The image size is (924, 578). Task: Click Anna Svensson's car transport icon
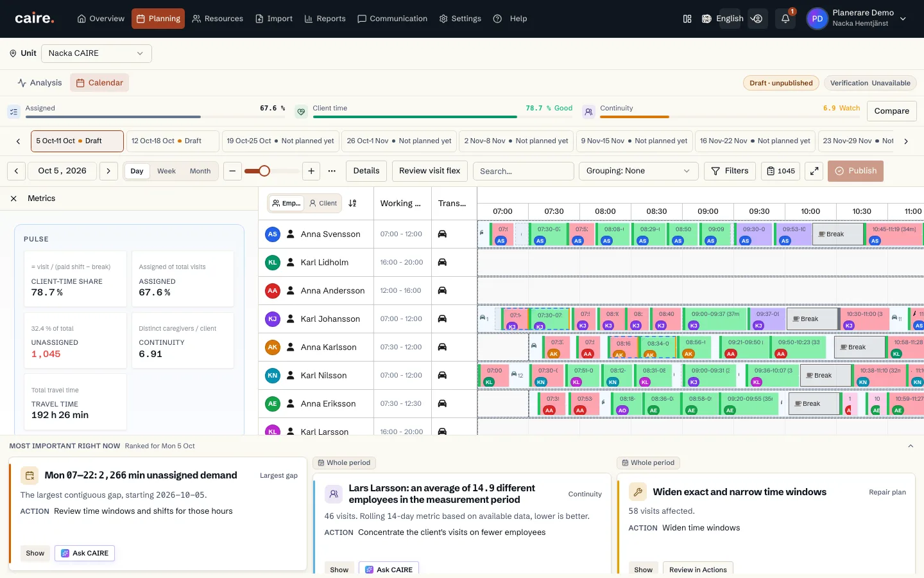[442, 234]
